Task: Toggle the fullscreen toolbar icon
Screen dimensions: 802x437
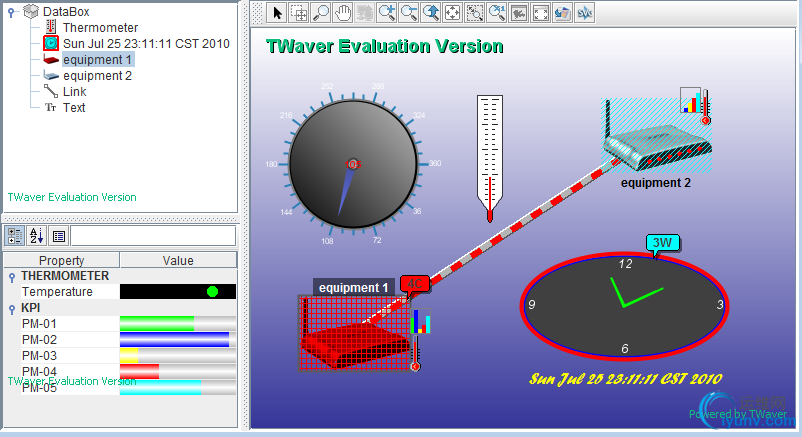Action: click(x=541, y=13)
